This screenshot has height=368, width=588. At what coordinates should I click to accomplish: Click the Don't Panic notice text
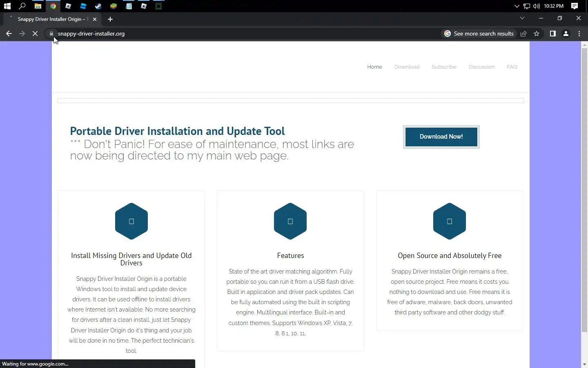pyautogui.click(x=212, y=150)
